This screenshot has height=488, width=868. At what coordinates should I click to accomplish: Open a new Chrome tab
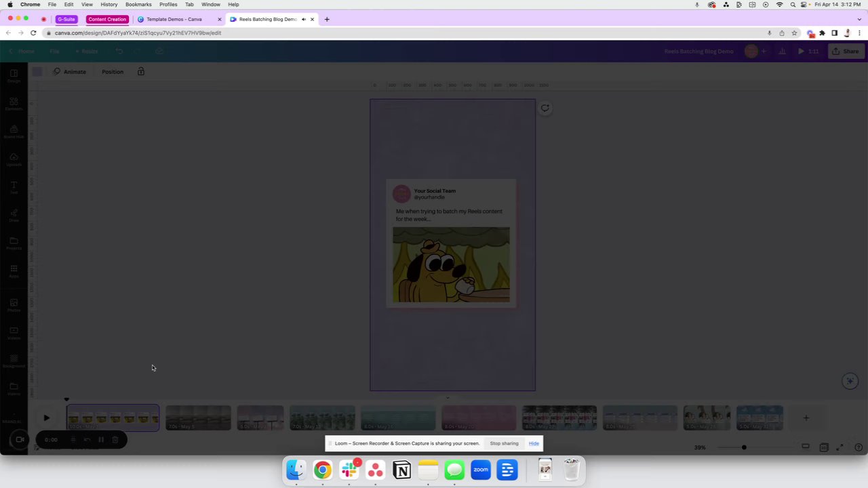(326, 19)
